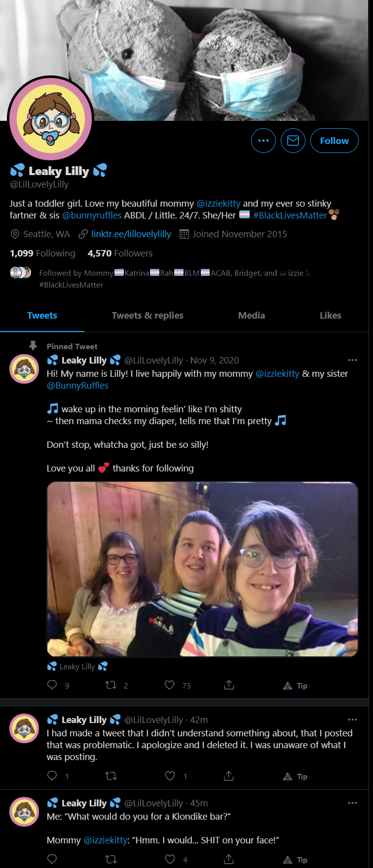Like the Klondike bar tweet
373x868 pixels.
170,859
